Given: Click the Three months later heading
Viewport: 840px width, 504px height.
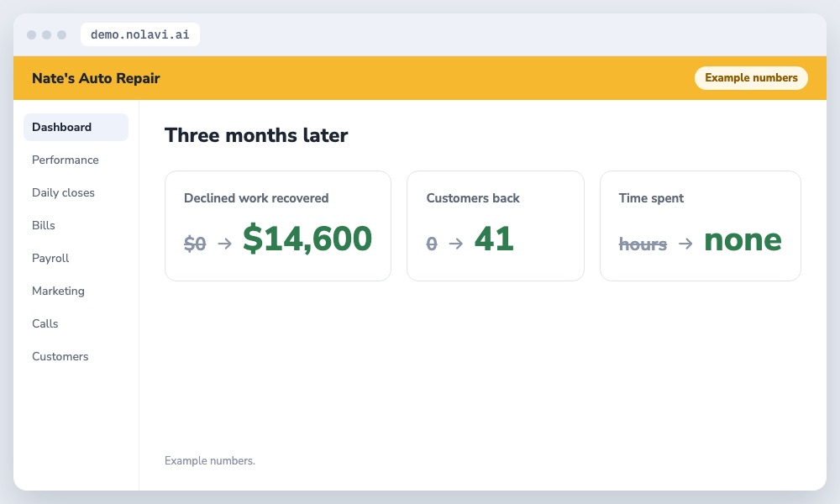Looking at the screenshot, I should [x=256, y=135].
